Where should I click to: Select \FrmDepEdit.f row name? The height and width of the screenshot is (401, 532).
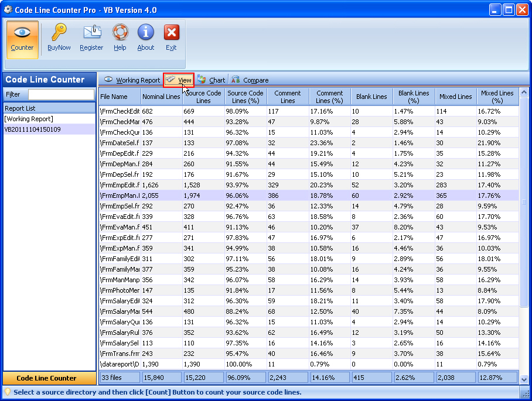point(120,153)
